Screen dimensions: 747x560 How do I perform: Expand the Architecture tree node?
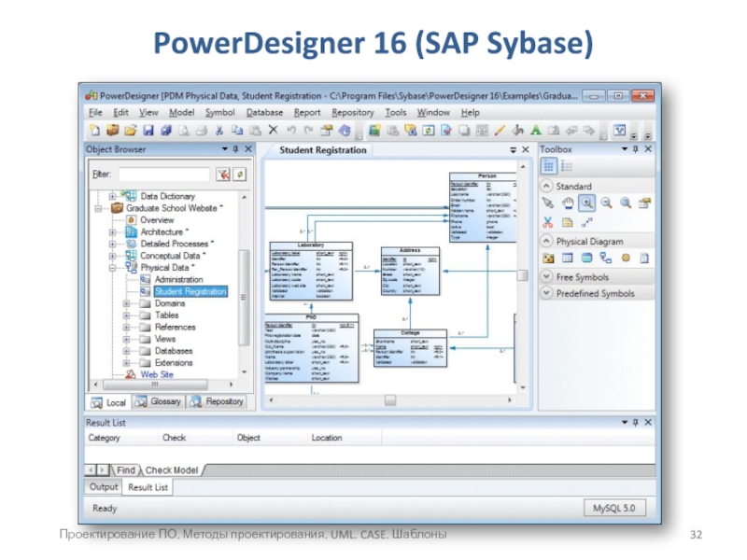112,231
